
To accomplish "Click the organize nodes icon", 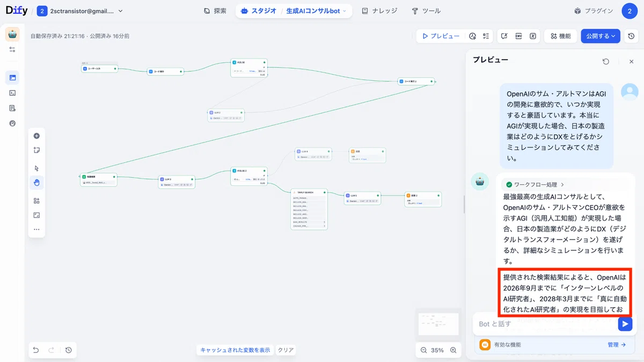I will click(36, 201).
